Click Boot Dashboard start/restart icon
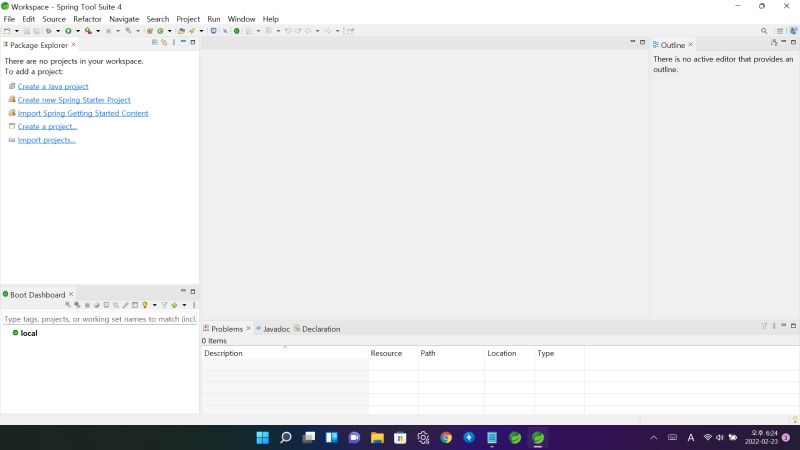The image size is (800, 450). 67,305
